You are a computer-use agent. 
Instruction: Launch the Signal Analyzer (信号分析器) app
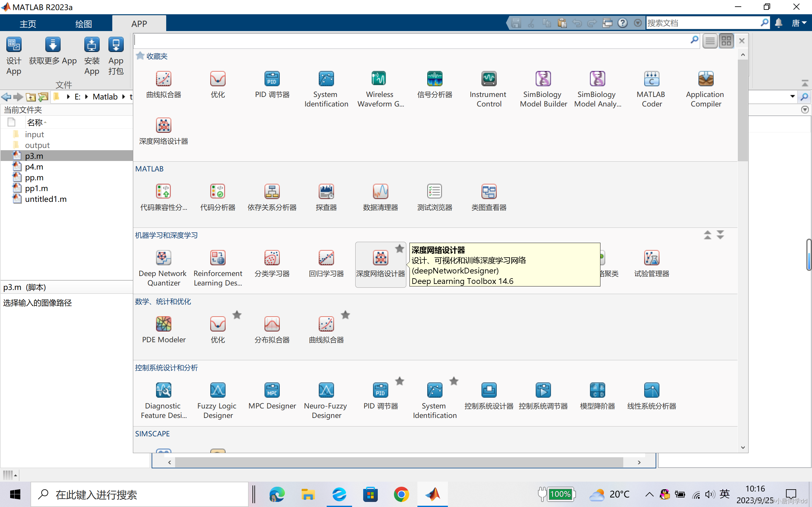click(x=434, y=79)
